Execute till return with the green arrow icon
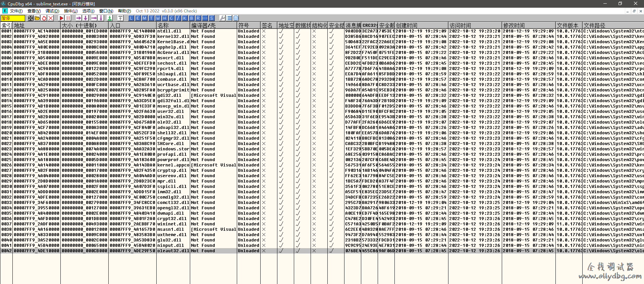Viewport: 644px width, 284px height. [x=110, y=18]
